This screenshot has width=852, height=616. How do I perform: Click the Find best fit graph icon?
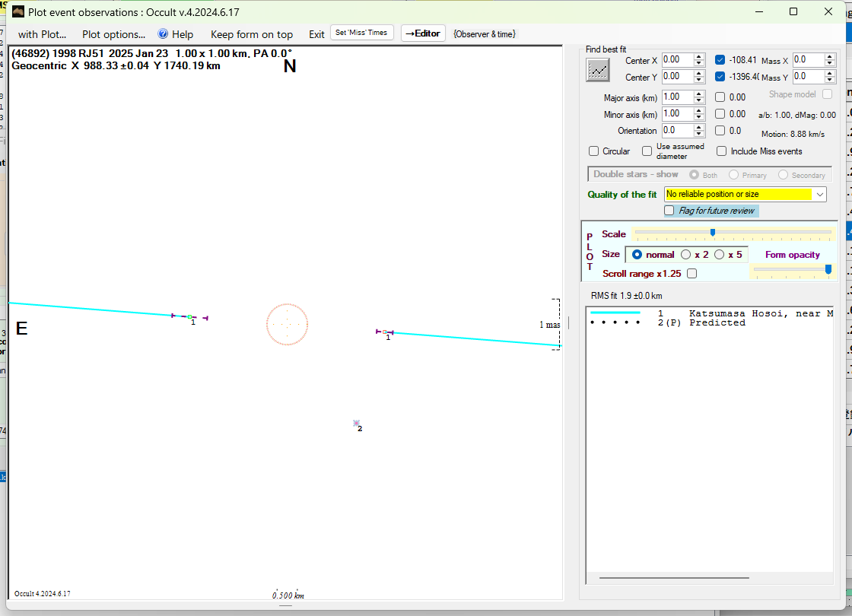click(x=599, y=70)
